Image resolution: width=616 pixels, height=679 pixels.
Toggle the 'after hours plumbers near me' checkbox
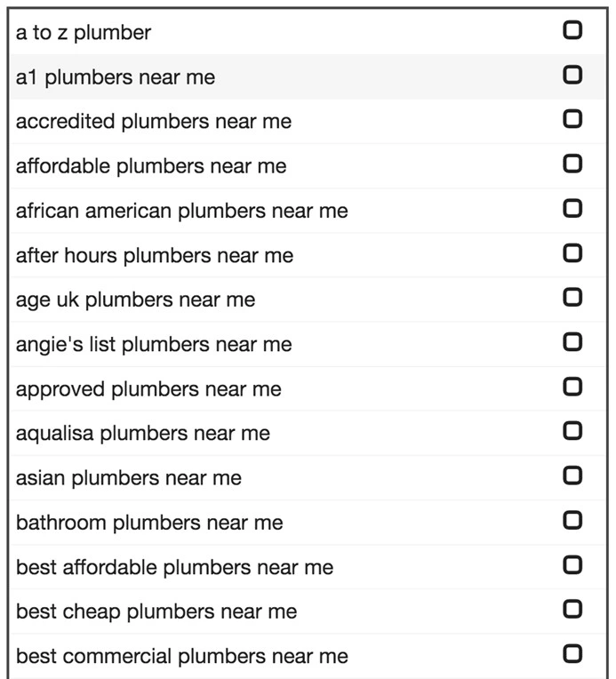[x=573, y=253]
